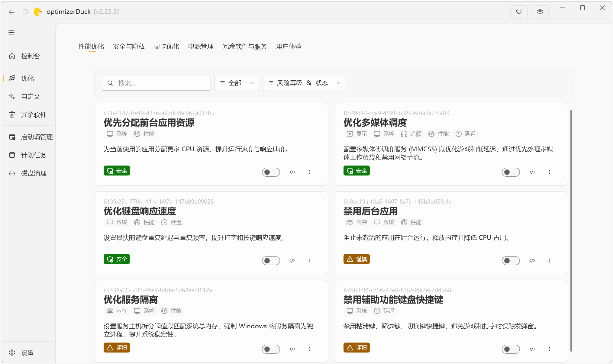
Task: View code for 禁用辅助功能键盘快捷键
Action: [x=532, y=349]
